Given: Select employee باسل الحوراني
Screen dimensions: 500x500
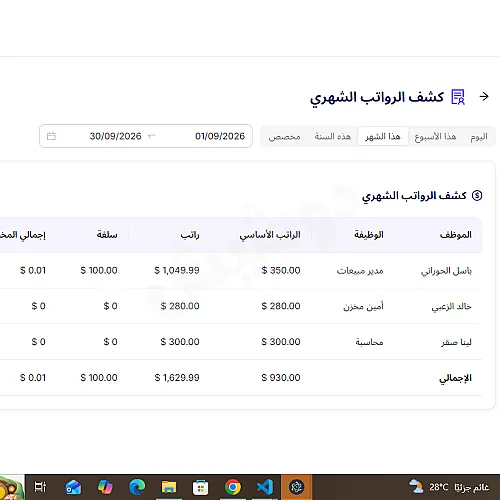Looking at the screenshot, I should click(x=446, y=271).
